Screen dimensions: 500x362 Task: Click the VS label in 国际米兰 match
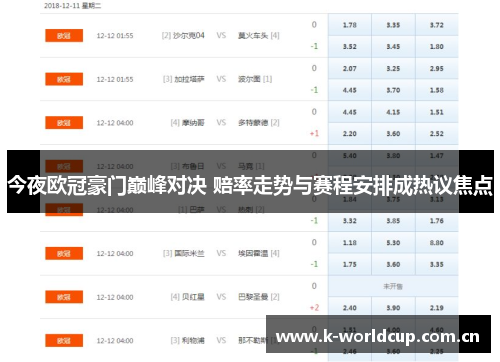(x=221, y=253)
